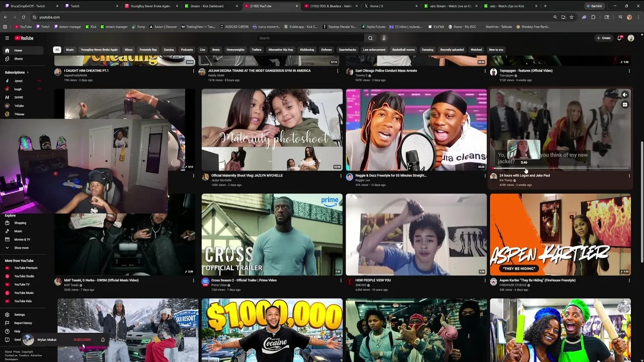644x362 pixels.
Task: Toggle notification bell next to Subscribe
Action: tap(103, 340)
